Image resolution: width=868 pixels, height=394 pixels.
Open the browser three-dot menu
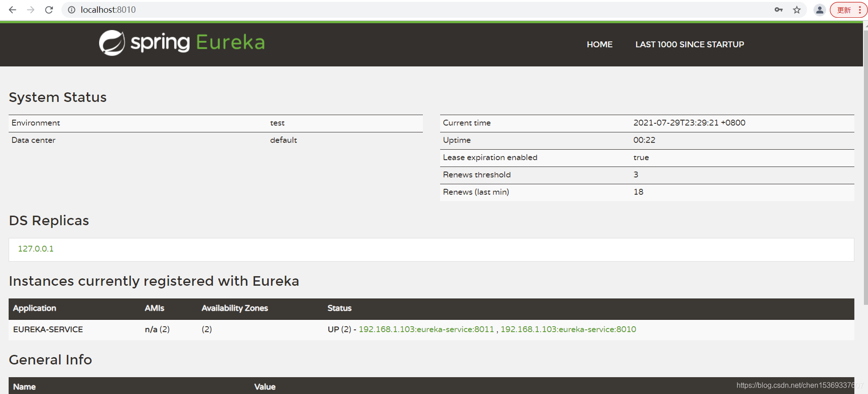pos(860,10)
